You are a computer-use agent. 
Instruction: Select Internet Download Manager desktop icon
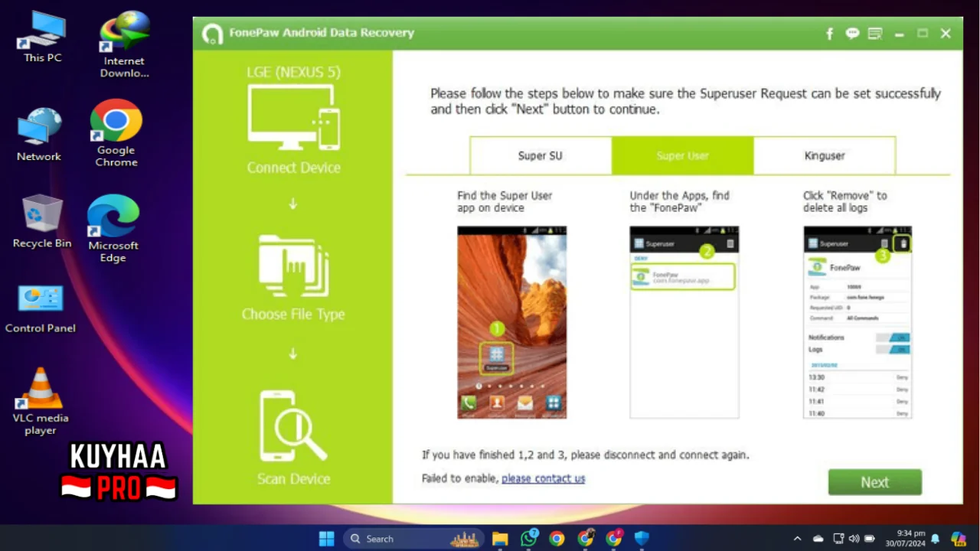click(x=124, y=44)
